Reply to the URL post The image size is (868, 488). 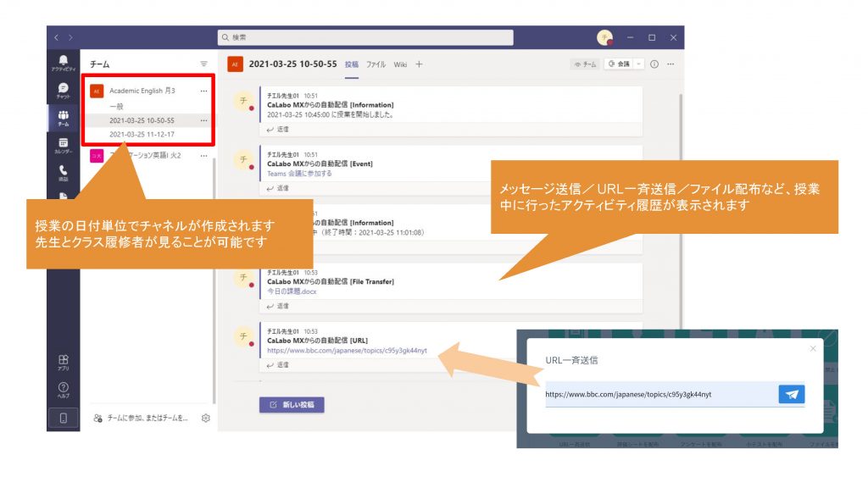click(x=278, y=365)
